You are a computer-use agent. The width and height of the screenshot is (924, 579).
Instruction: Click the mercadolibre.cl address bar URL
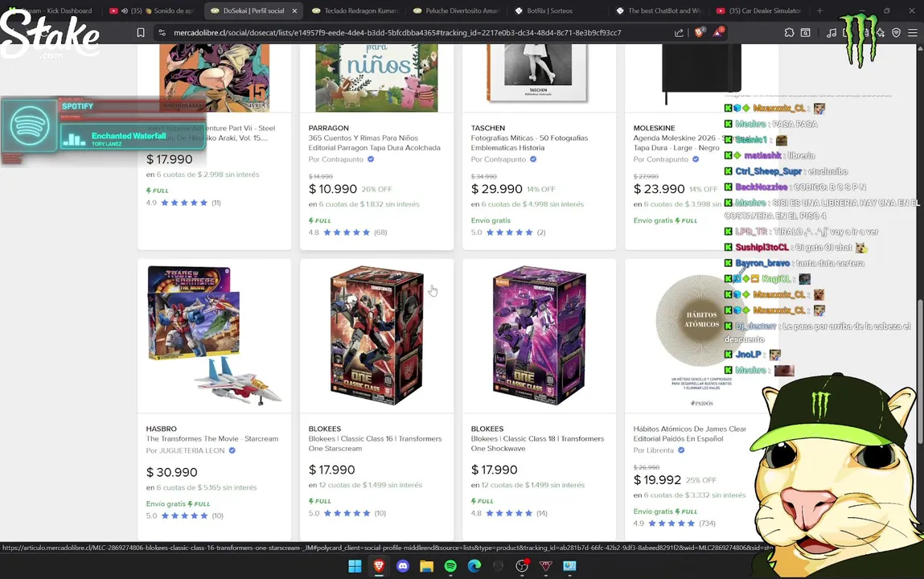[397, 33]
